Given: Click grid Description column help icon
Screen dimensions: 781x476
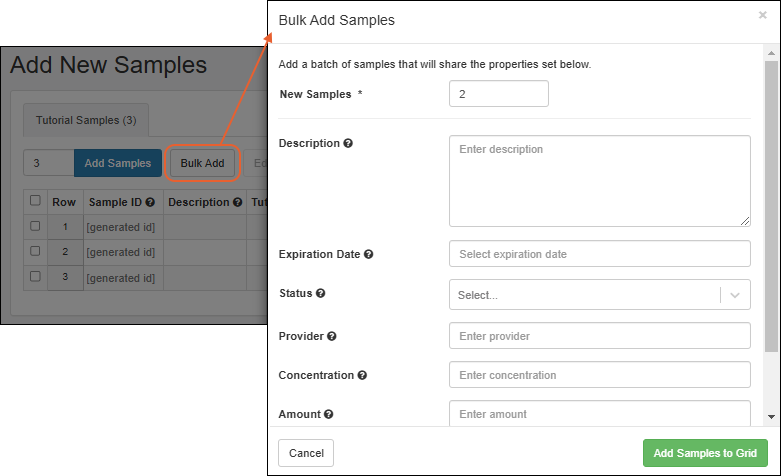Looking at the screenshot, I should tap(237, 202).
